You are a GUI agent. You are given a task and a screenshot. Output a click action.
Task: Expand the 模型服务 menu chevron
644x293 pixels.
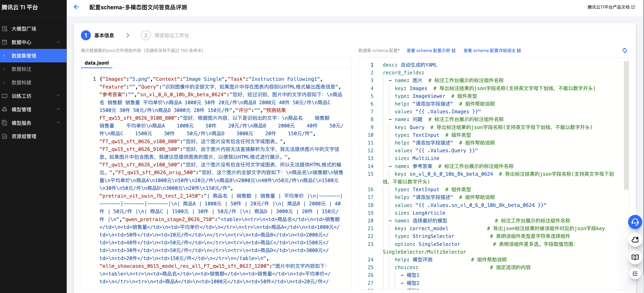click(58, 123)
